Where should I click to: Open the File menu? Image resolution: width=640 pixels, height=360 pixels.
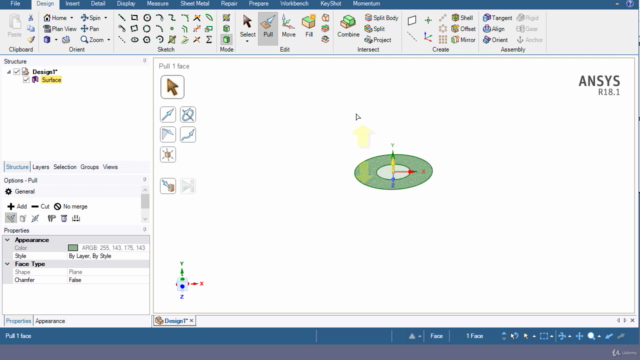[16, 4]
